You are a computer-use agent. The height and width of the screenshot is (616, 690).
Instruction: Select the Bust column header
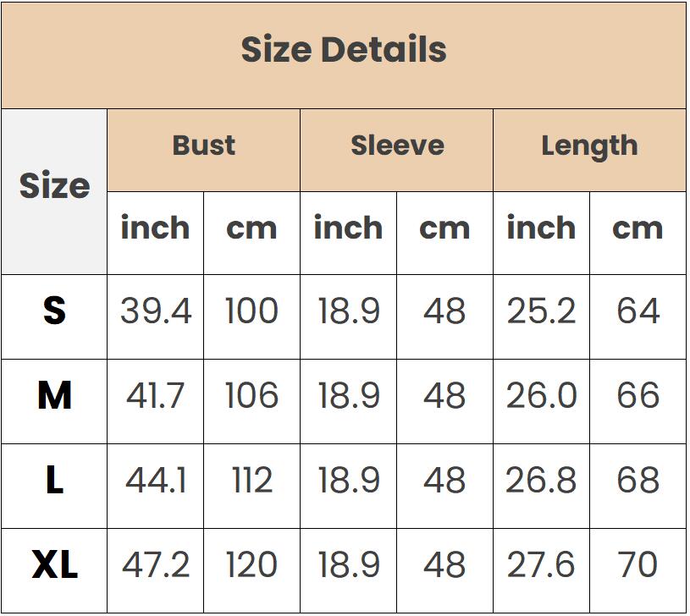pyautogui.click(x=203, y=150)
